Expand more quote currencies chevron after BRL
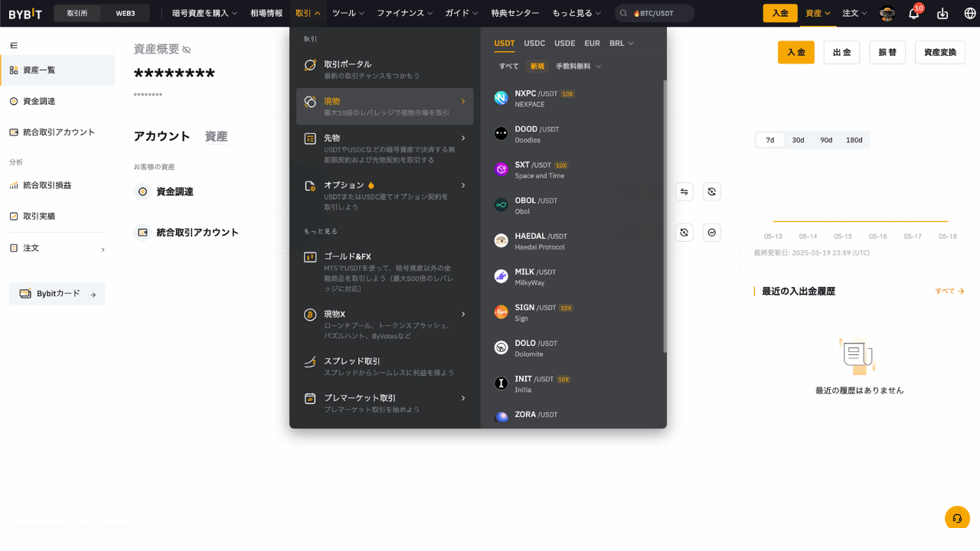The image size is (980, 551). (x=631, y=44)
